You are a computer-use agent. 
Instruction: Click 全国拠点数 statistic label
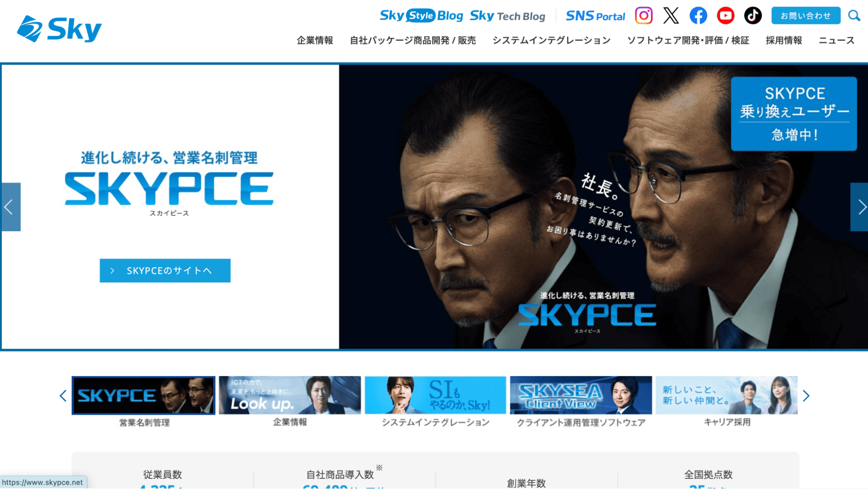tap(708, 475)
